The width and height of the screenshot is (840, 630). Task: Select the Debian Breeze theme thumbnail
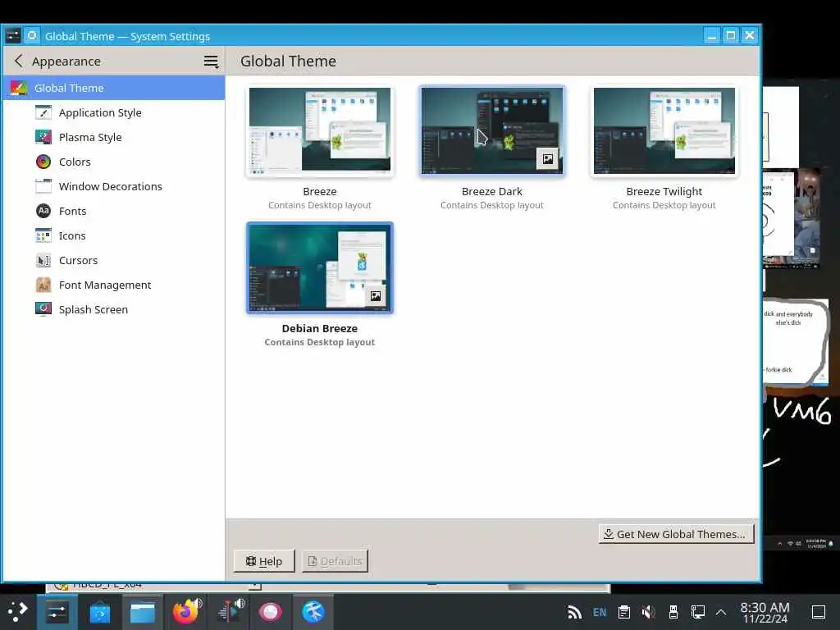pos(320,268)
